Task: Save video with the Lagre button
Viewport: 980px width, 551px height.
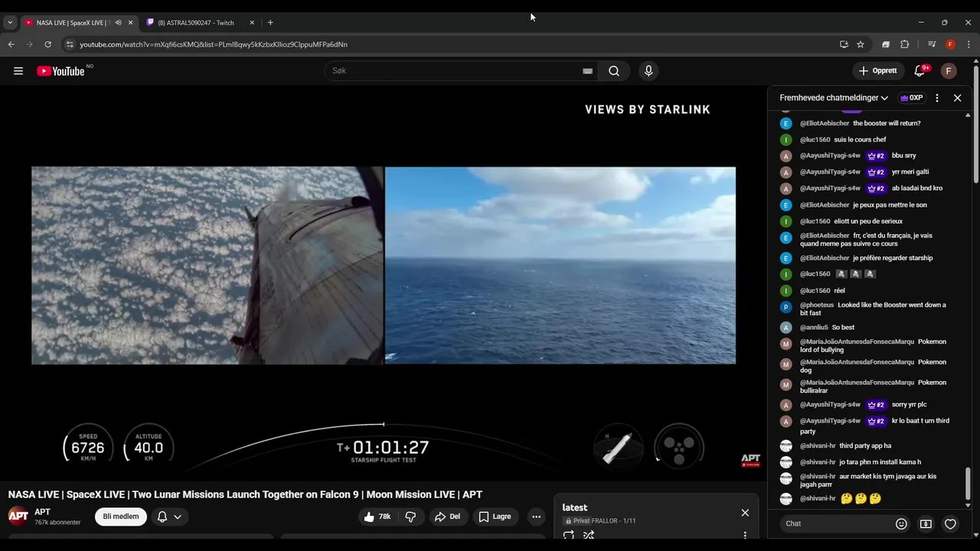Action: (x=495, y=517)
